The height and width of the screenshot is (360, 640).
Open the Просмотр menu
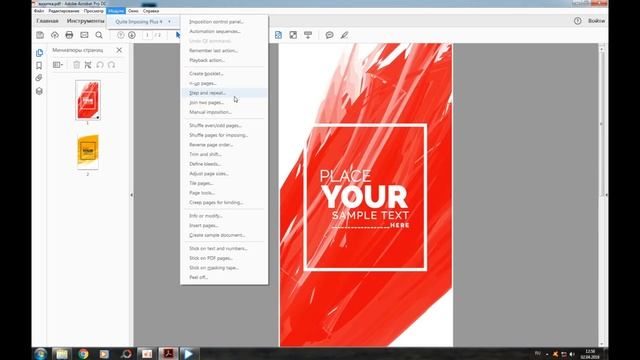(x=93, y=11)
